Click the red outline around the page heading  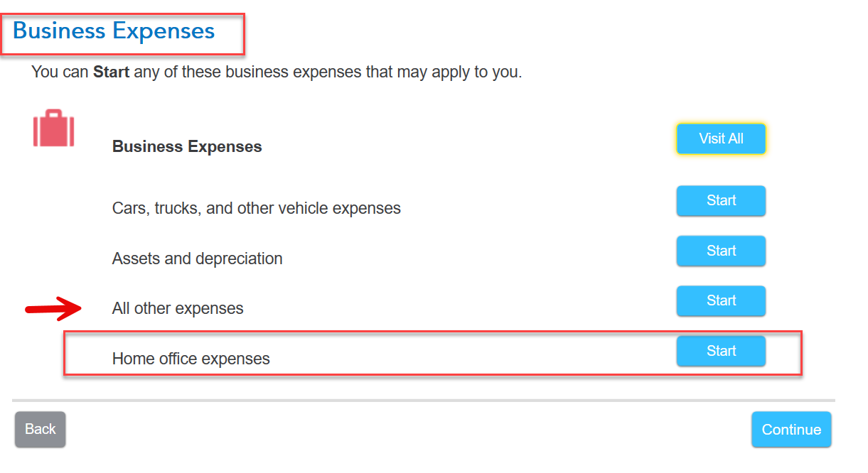coord(244,34)
